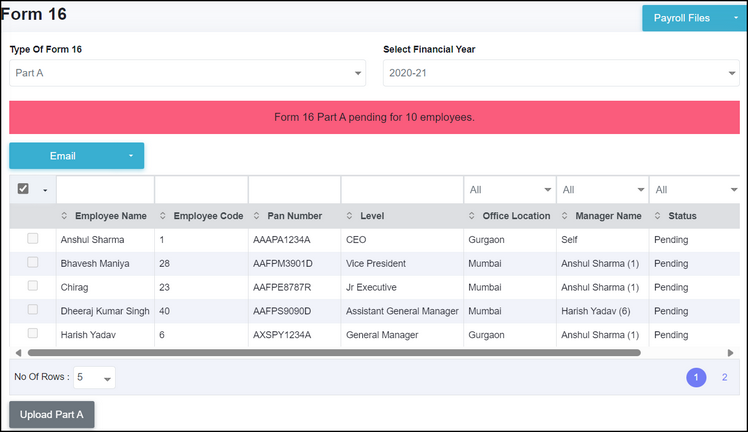The image size is (748, 432).
Task: Click Upload Part A button
Action: [x=51, y=414]
